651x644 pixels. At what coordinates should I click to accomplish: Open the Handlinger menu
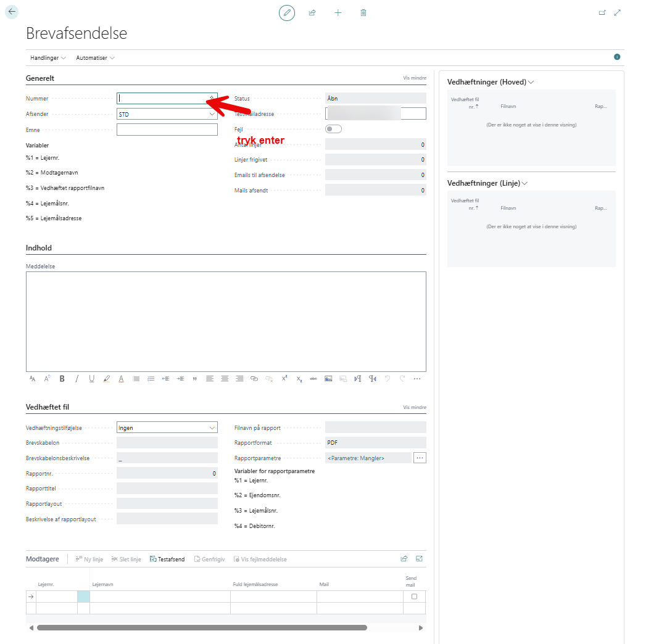48,58
